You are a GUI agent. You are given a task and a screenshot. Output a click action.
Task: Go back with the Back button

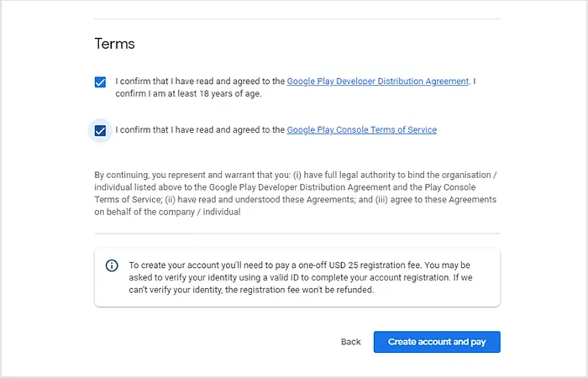click(x=350, y=342)
